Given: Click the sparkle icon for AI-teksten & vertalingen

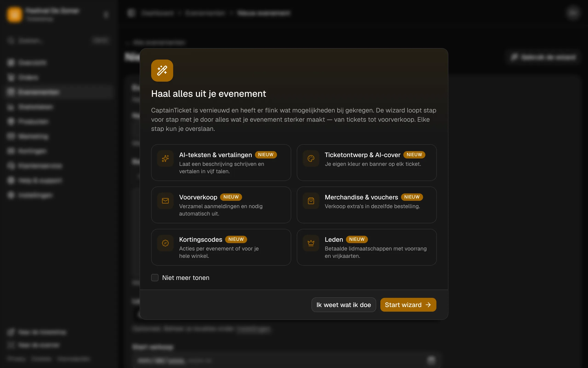Looking at the screenshot, I should (x=165, y=158).
